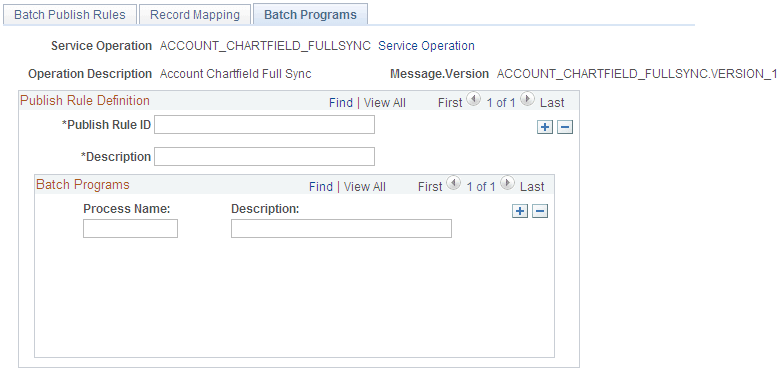Switch to the Batch Publish Rules tab

tap(70, 14)
